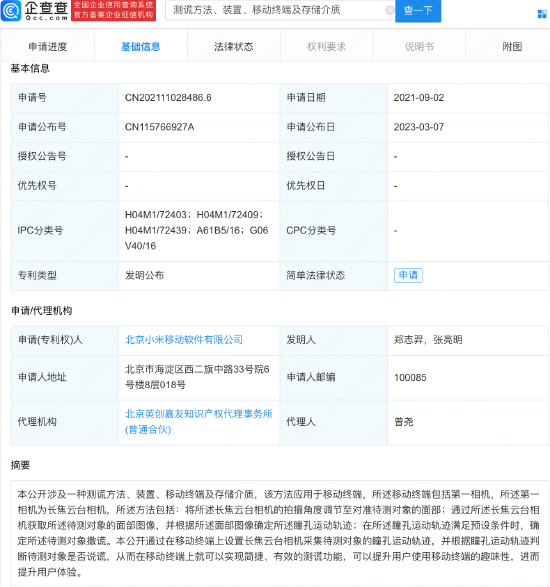Select application number CN202111028486.6
The height and width of the screenshot is (587, 550).
[x=168, y=98]
